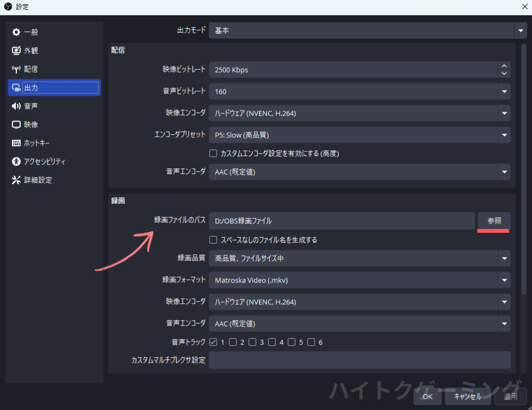
Task: Open the 録画 映像エンコーダ dropdown
Action: (360, 302)
